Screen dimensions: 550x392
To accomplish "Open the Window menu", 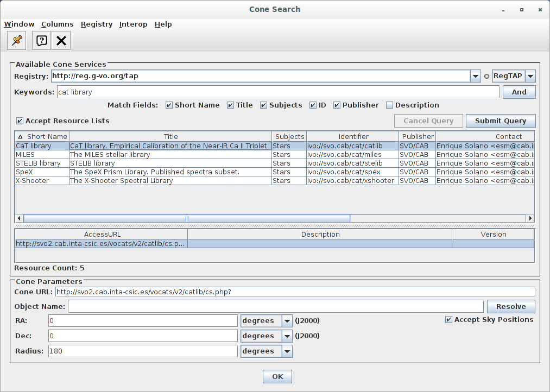I will pyautogui.click(x=20, y=24).
